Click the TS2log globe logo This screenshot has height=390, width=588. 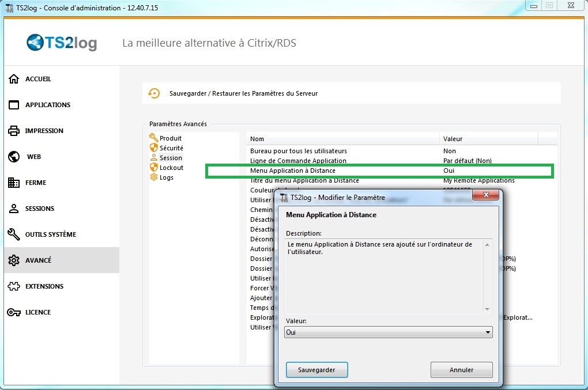[x=35, y=42]
